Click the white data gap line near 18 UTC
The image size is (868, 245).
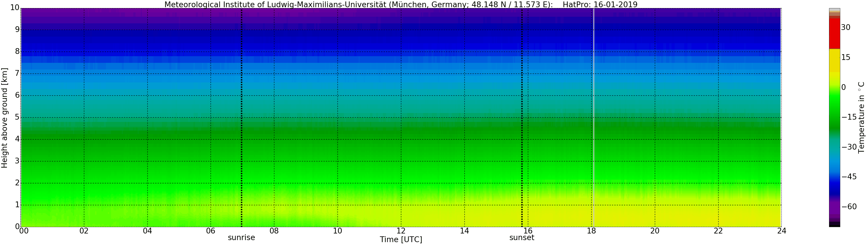tap(593, 118)
